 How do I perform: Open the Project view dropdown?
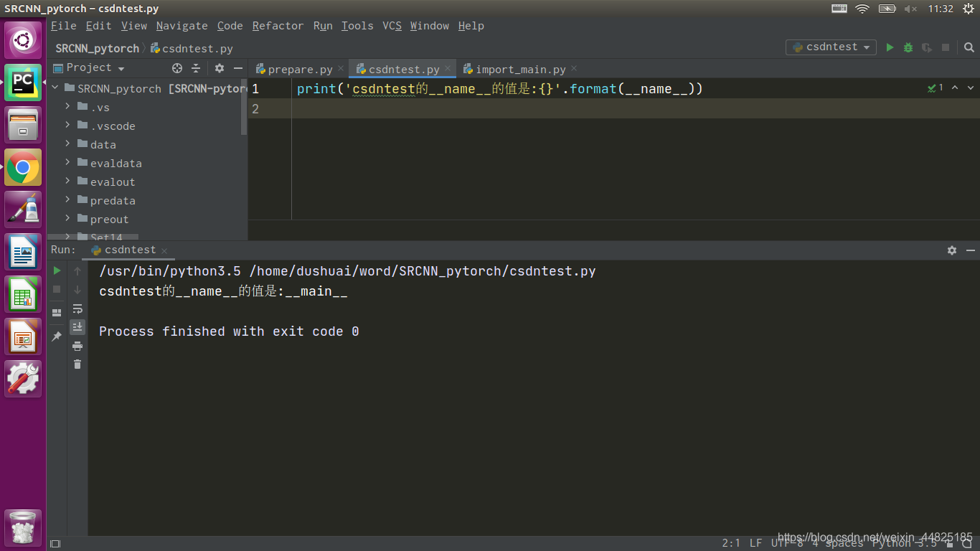pos(89,68)
